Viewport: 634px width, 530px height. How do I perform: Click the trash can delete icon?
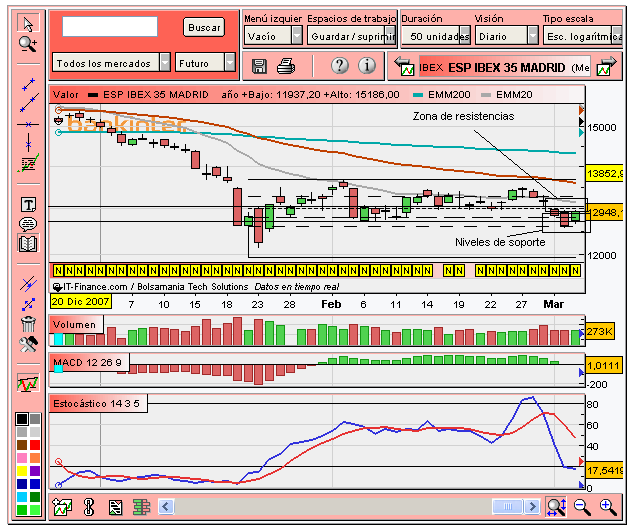coord(28,323)
